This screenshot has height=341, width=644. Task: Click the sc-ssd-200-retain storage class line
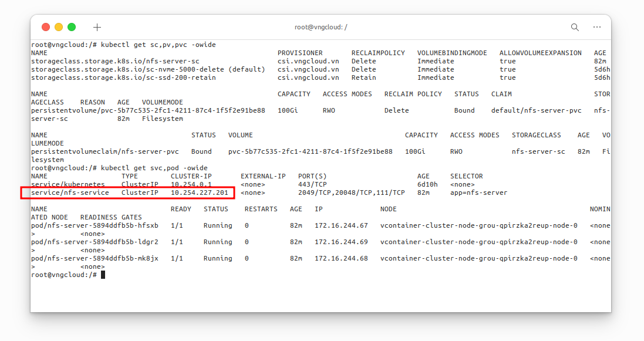pyautogui.click(x=123, y=77)
